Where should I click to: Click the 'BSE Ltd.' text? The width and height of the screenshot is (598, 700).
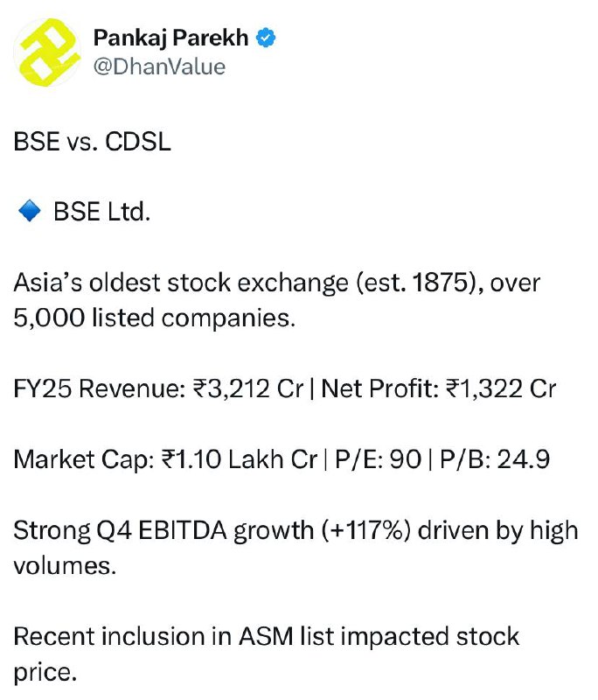click(x=102, y=212)
